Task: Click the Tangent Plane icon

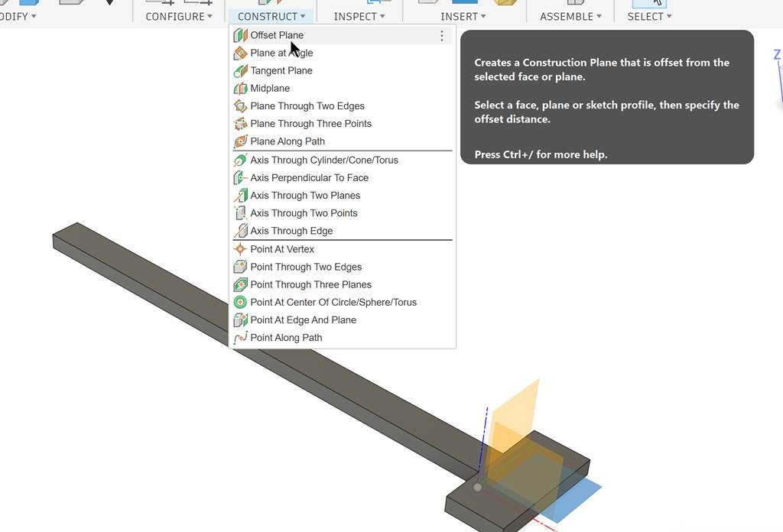Action: (240, 71)
